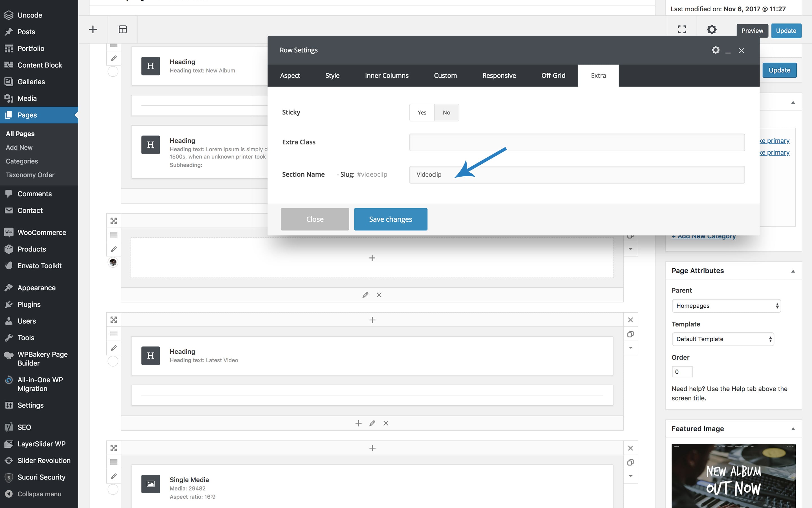
Task: Switch to the Style tab
Action: coord(332,76)
